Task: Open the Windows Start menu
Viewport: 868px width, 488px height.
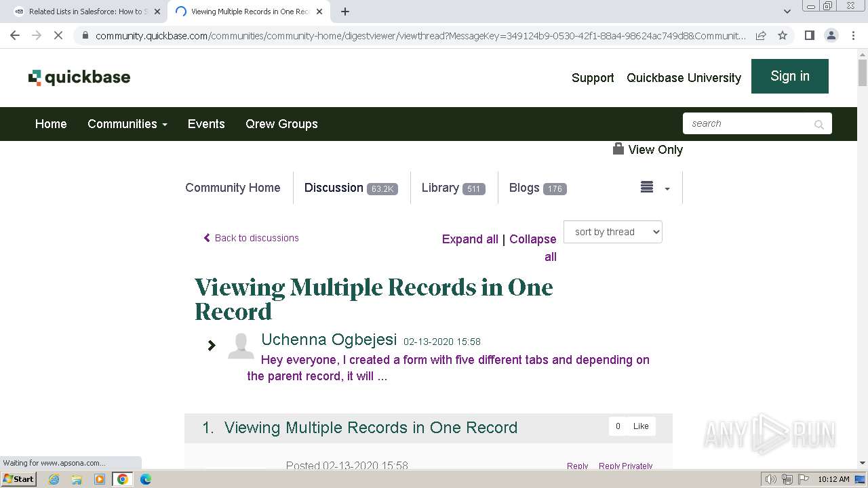Action: pyautogui.click(x=19, y=479)
